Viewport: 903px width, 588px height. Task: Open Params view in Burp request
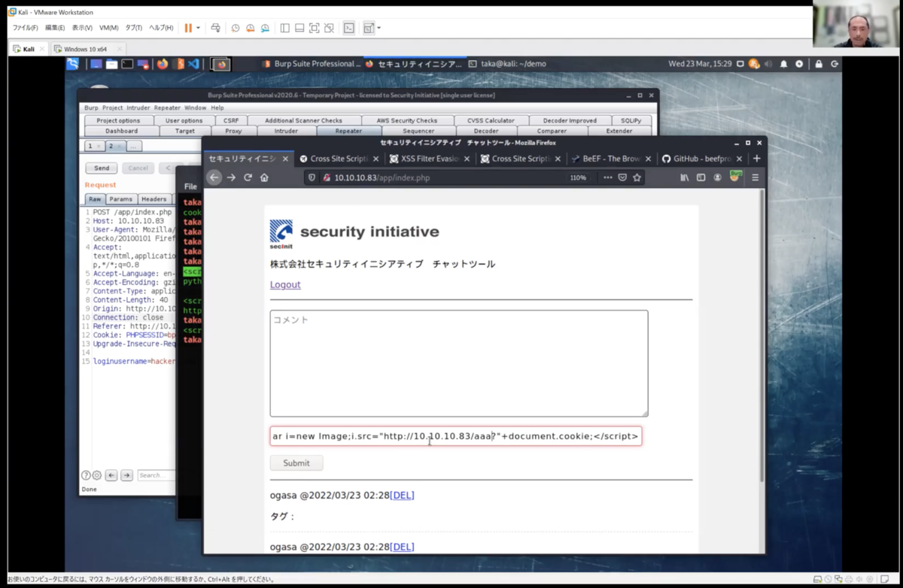[120, 199]
